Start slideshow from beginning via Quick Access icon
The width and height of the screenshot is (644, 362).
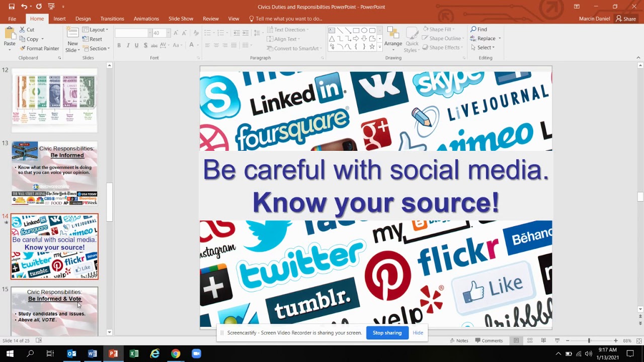pos(51,7)
